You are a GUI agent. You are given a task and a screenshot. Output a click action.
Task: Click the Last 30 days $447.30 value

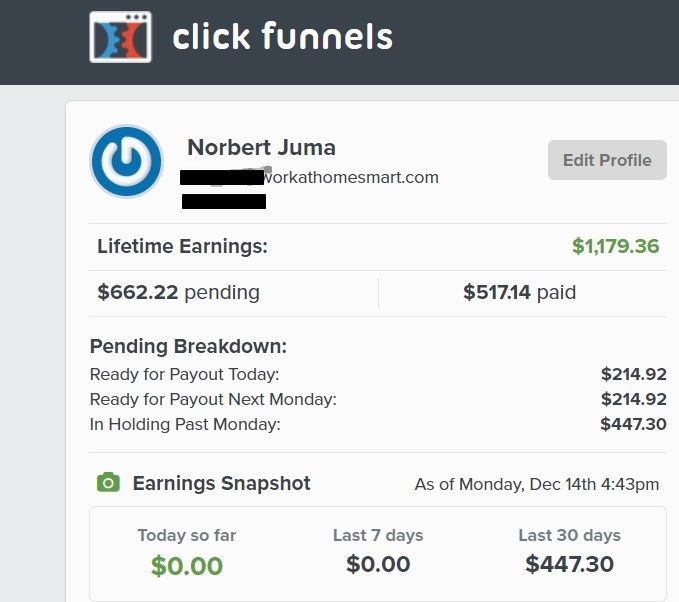569,564
